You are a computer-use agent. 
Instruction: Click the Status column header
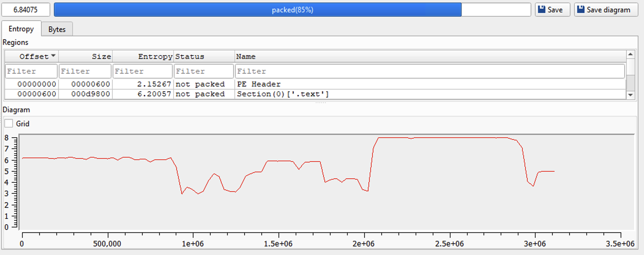click(x=204, y=57)
